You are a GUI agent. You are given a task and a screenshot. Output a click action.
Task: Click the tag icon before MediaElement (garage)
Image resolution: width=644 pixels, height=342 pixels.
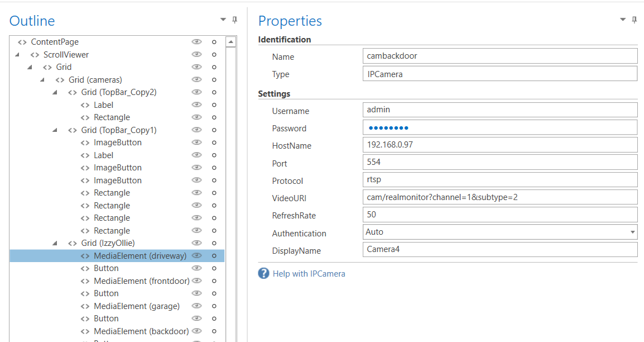pyautogui.click(x=85, y=307)
